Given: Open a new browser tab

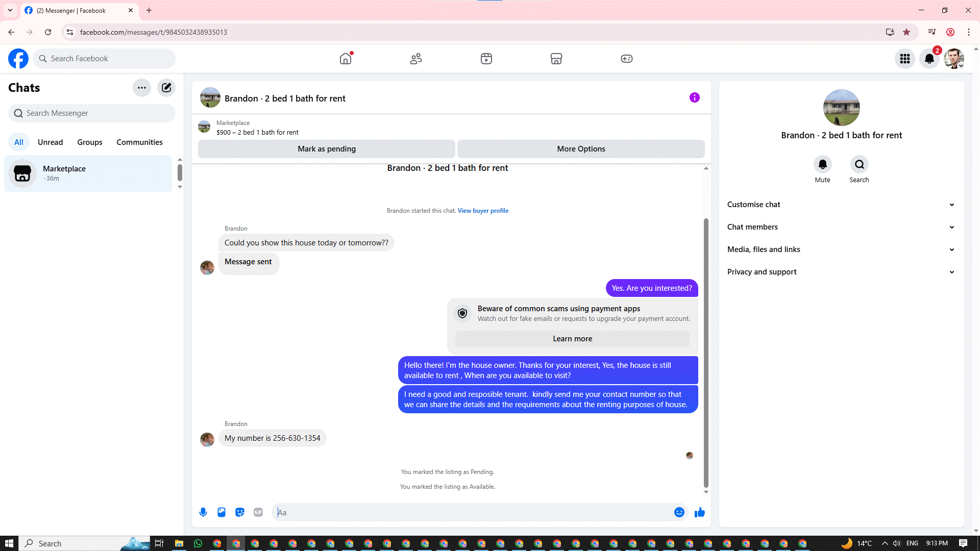Looking at the screenshot, I should 149,10.
